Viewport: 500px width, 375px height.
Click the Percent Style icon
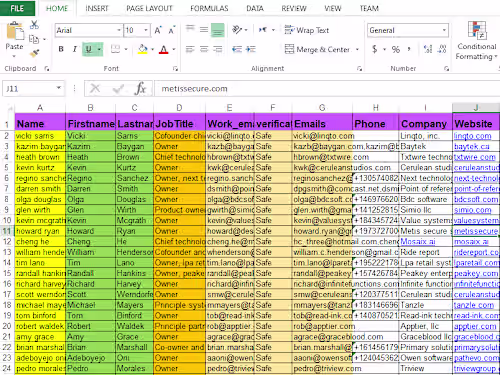(x=396, y=49)
